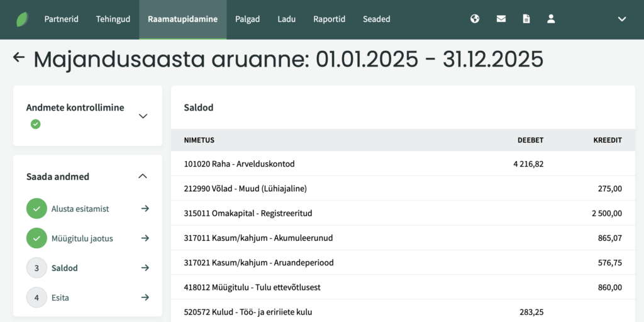Click the NIMETUS column header
This screenshot has width=644, height=322.
(199, 140)
